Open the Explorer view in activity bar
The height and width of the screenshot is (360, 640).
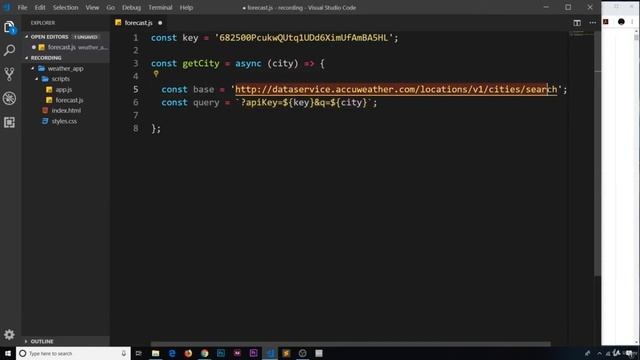coord(9,27)
